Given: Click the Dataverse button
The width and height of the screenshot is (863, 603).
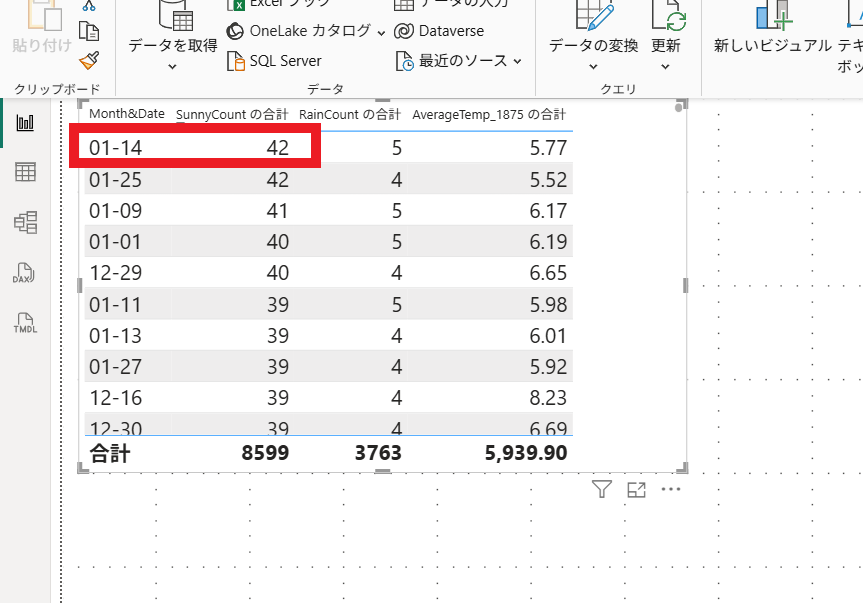Looking at the screenshot, I should click(439, 31).
